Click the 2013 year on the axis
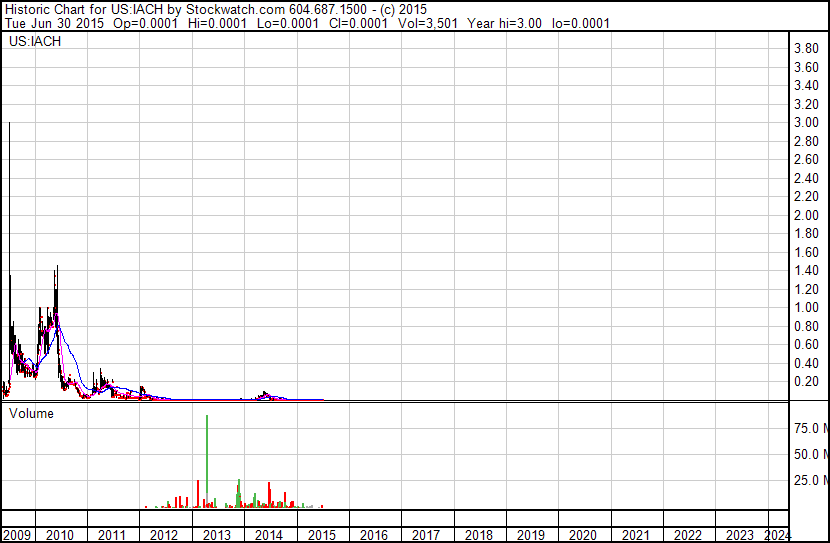830x543 pixels. click(217, 535)
